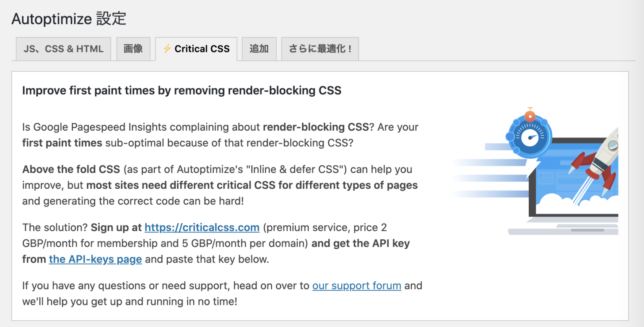This screenshot has width=644, height=327.
Task: Open the https://criticalcss.com link
Action: click(x=202, y=227)
